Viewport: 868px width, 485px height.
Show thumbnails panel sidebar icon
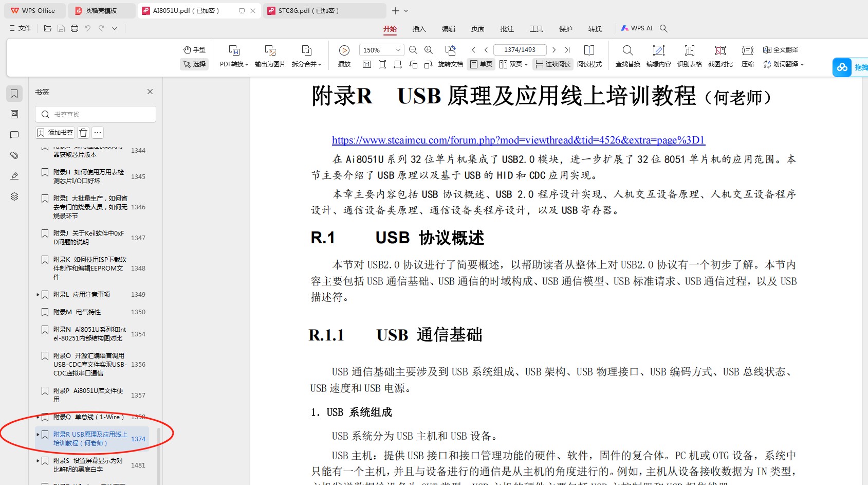[x=14, y=114]
